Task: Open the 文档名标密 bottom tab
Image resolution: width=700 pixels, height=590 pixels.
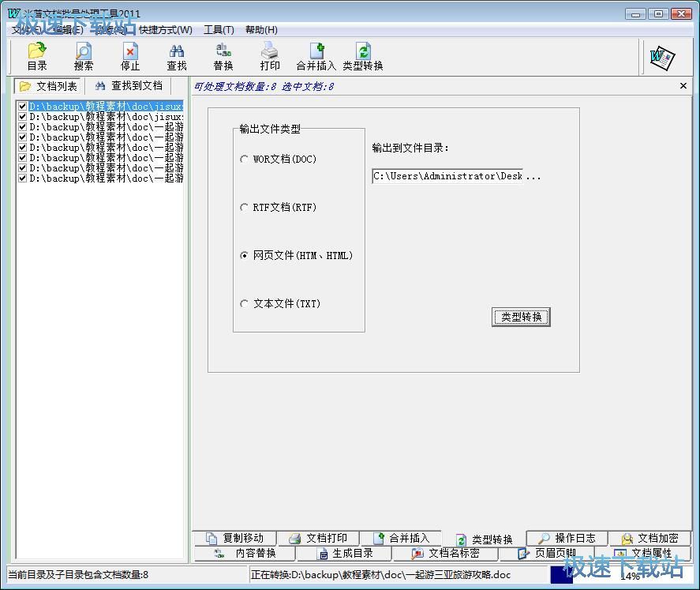Action: 446,553
